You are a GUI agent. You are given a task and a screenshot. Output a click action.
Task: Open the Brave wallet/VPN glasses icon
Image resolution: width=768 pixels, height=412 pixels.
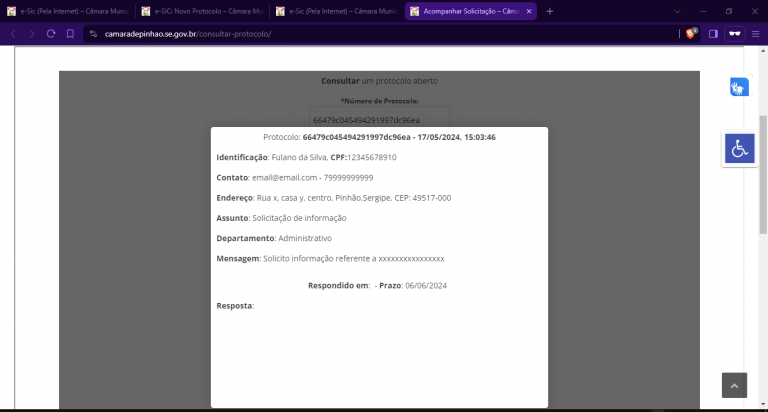(x=734, y=33)
